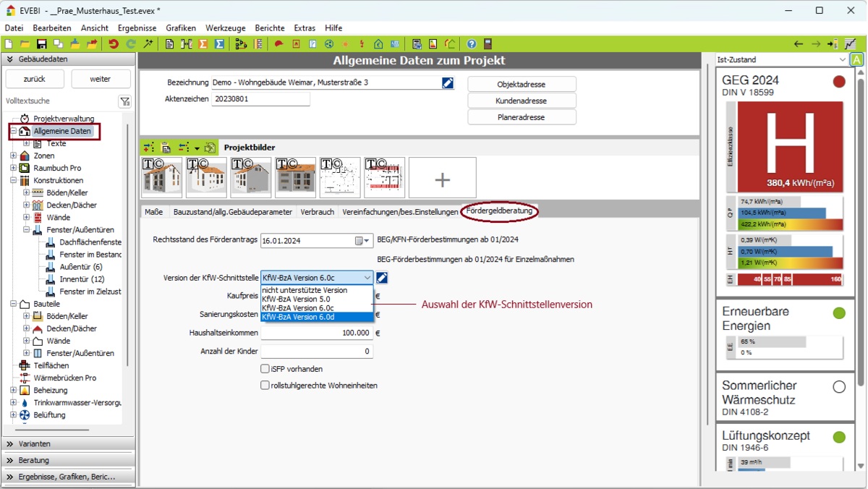
Task: Open the Objektadresse button
Action: [x=522, y=85]
